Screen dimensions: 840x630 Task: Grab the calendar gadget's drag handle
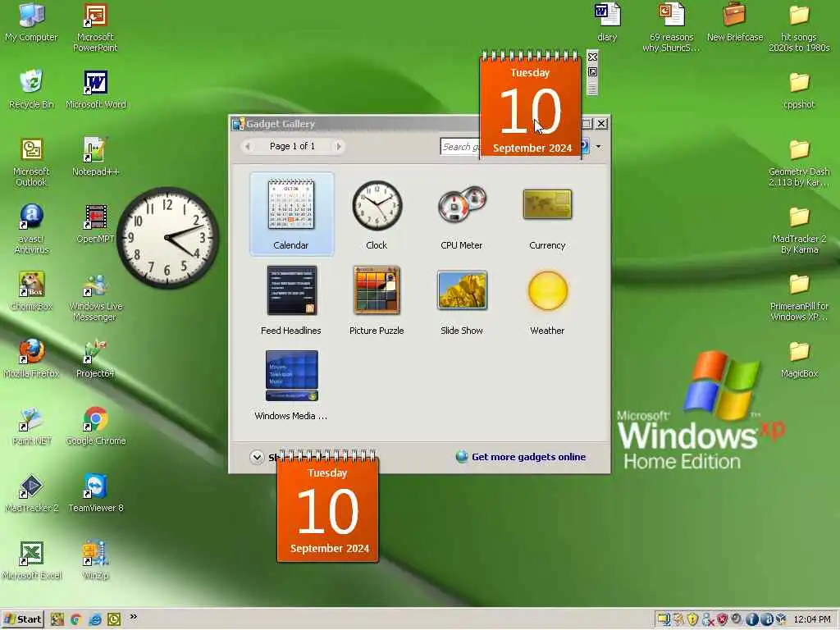[x=592, y=87]
